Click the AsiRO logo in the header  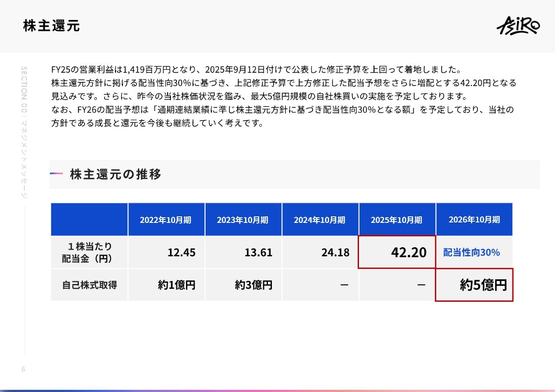click(x=518, y=26)
